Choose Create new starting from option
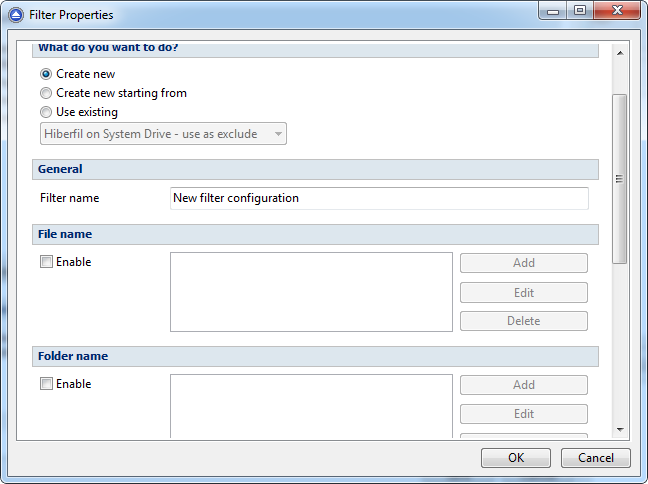 pyautogui.click(x=46, y=93)
